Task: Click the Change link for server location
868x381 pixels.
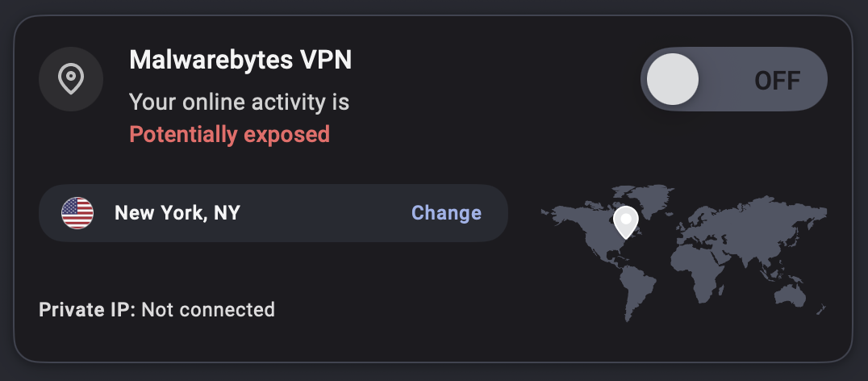Action: pyautogui.click(x=446, y=213)
